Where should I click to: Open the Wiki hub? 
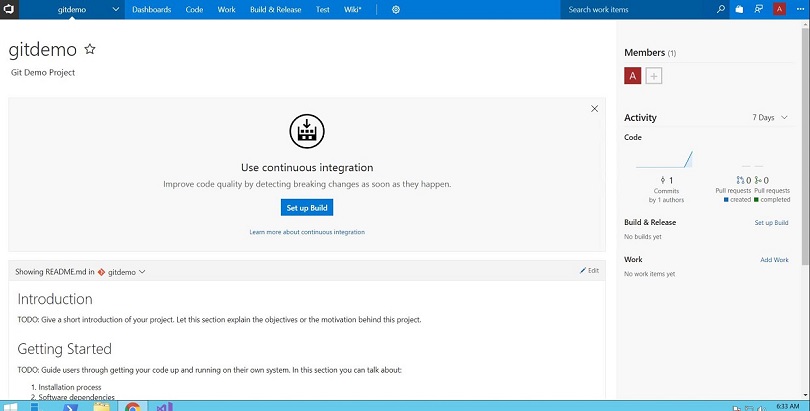[353, 9]
